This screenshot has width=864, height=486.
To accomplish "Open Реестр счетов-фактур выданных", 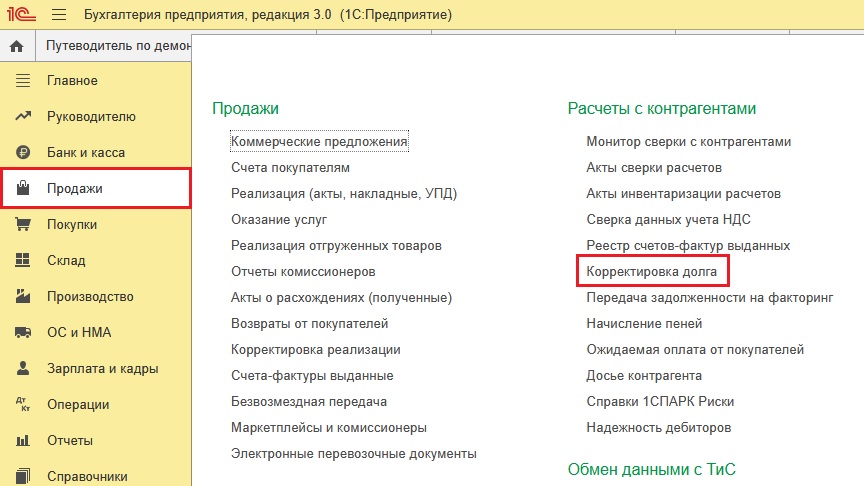I will pos(688,245).
